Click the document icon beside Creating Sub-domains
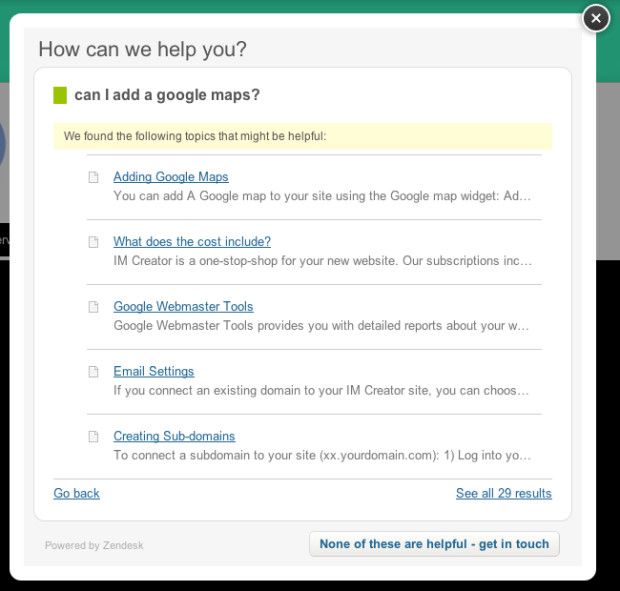Image resolution: width=620 pixels, height=591 pixels. 93,436
